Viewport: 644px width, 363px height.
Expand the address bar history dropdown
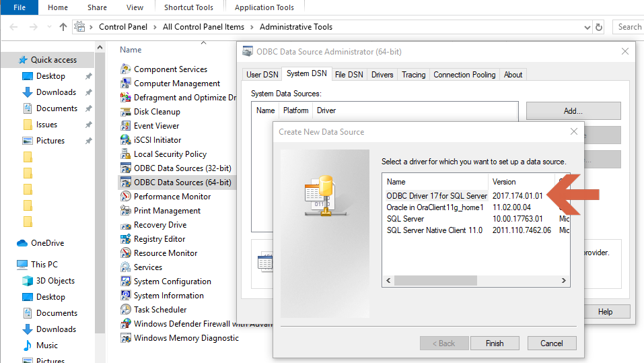(587, 27)
